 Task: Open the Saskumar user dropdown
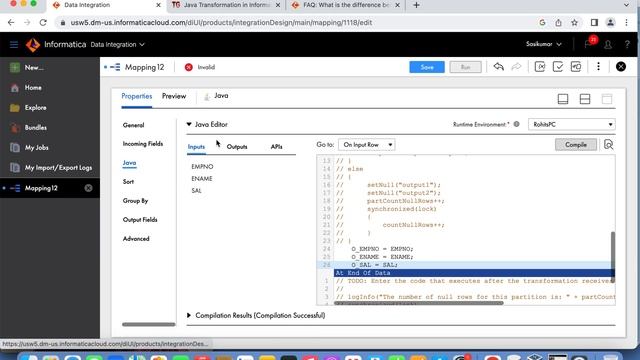pyautogui.click(x=544, y=44)
